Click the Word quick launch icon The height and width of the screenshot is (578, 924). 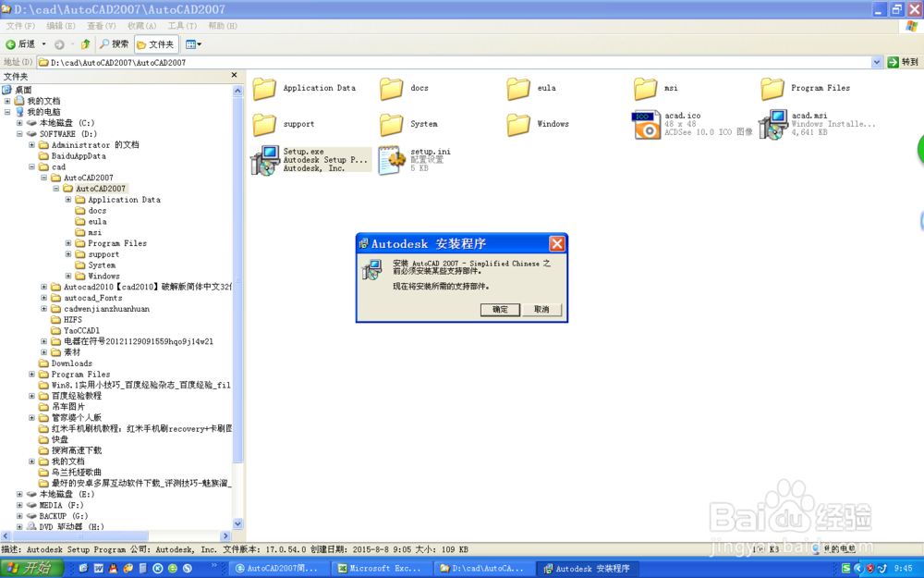click(x=99, y=569)
